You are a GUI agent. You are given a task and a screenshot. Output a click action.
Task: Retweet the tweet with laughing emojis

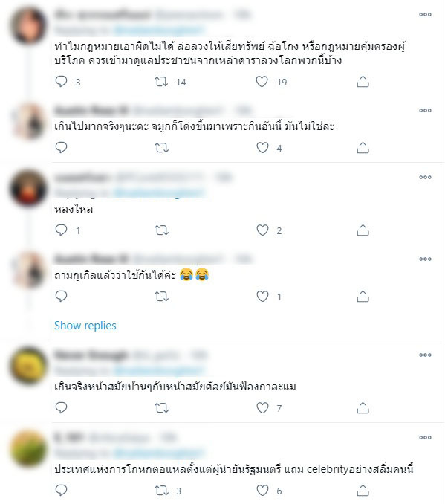[161, 297]
